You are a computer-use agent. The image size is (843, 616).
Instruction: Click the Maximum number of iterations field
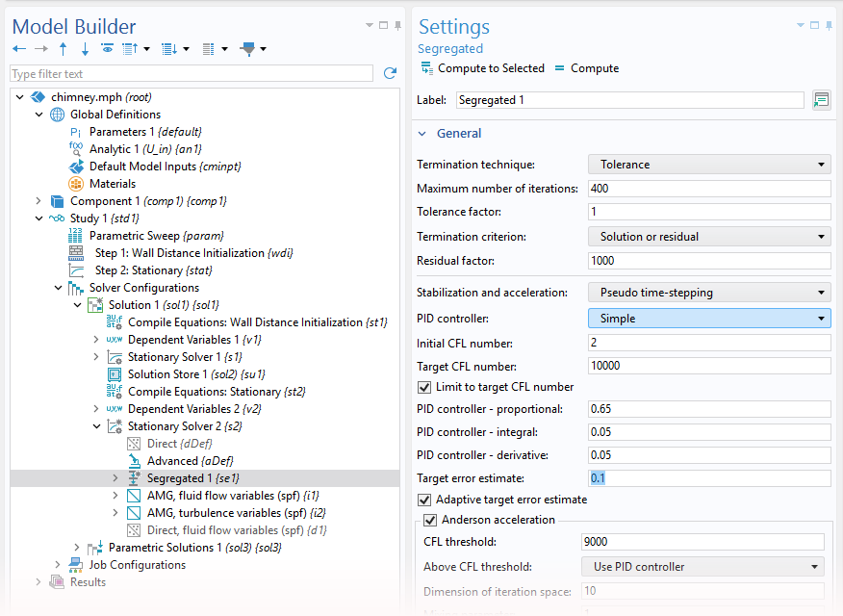tap(708, 189)
